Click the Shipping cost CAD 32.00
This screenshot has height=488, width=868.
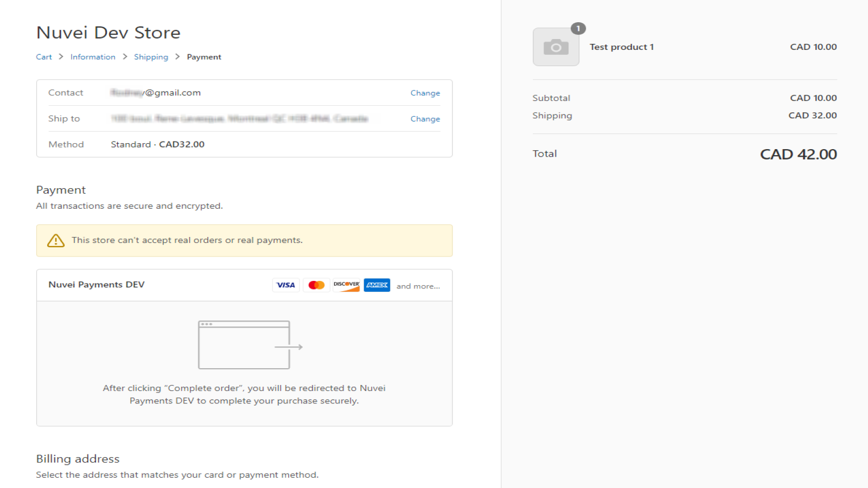tap(813, 115)
